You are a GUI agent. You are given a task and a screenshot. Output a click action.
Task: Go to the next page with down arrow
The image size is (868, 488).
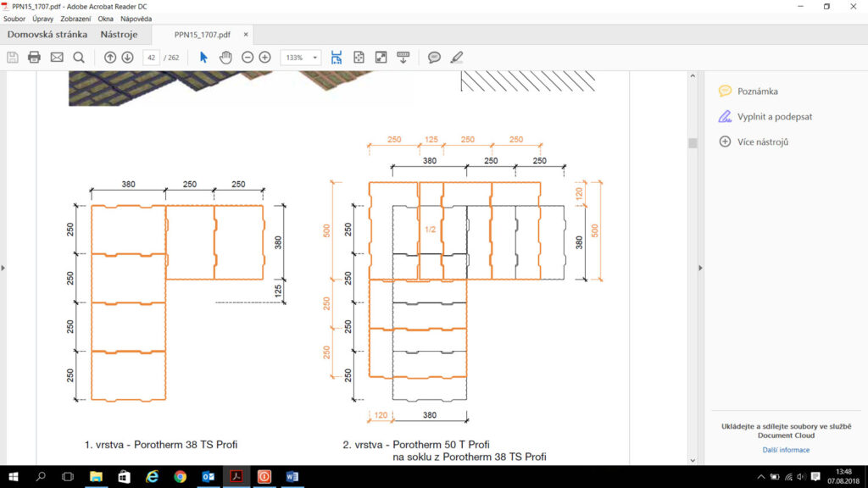pos(127,57)
